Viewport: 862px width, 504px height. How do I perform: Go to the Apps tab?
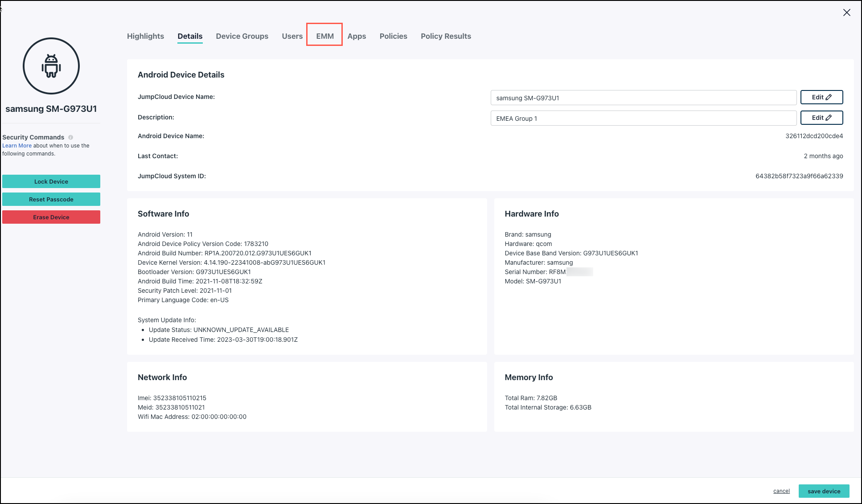[x=357, y=36]
